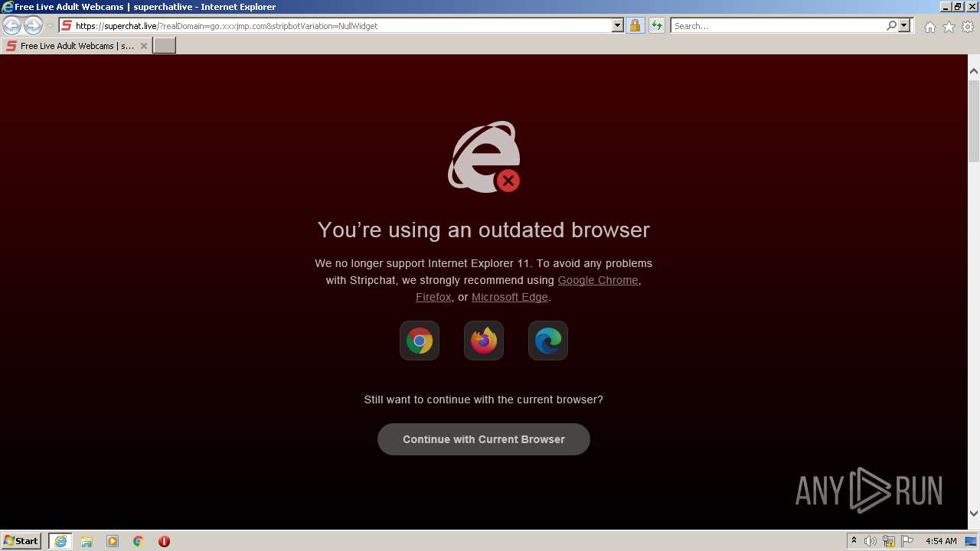Open the Windows Start button
980x551 pixels.
(x=21, y=541)
